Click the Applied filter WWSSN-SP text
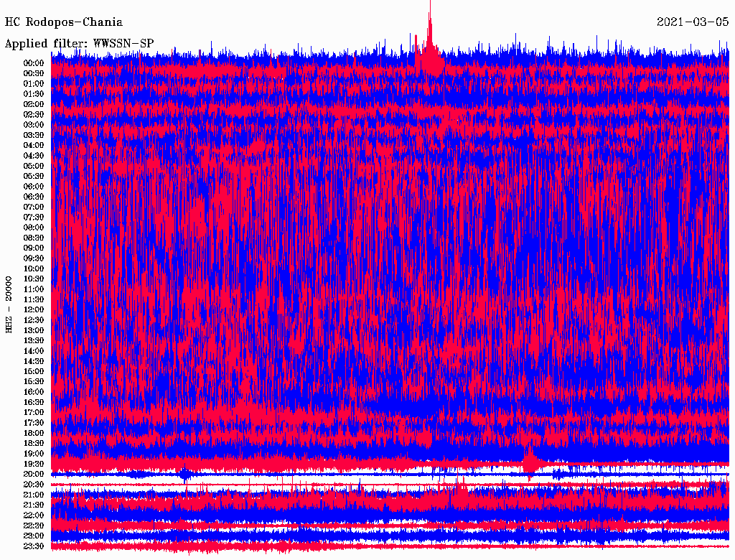 click(79, 43)
